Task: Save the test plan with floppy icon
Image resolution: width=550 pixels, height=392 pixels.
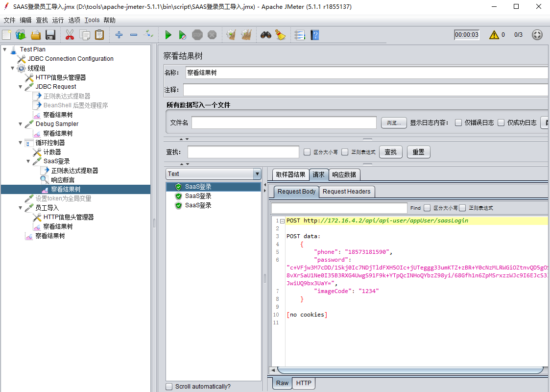Action: 50,35
